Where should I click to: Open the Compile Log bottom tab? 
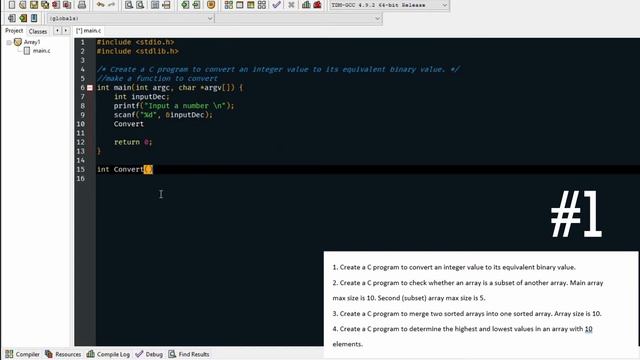tap(108, 354)
